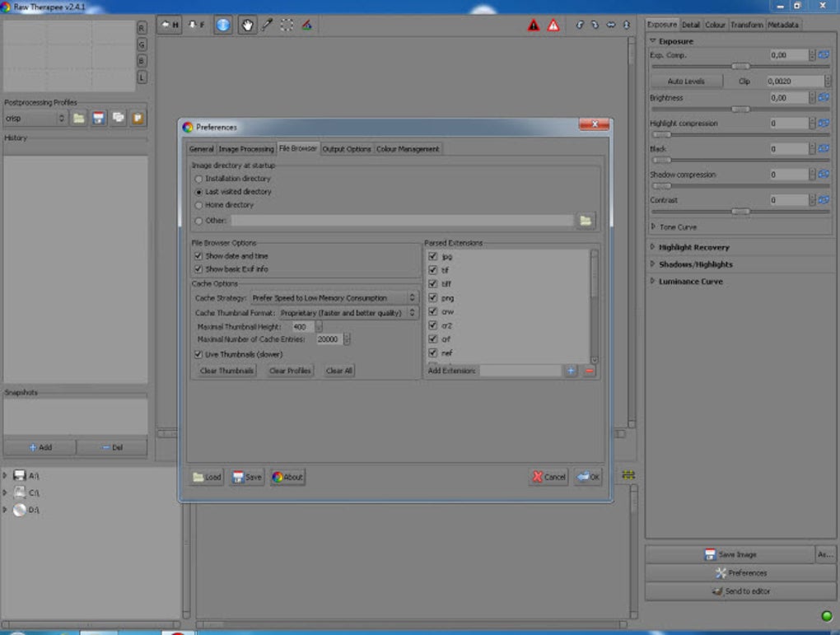Select the Last visited directory option
The width and height of the screenshot is (840, 635).
click(x=198, y=192)
